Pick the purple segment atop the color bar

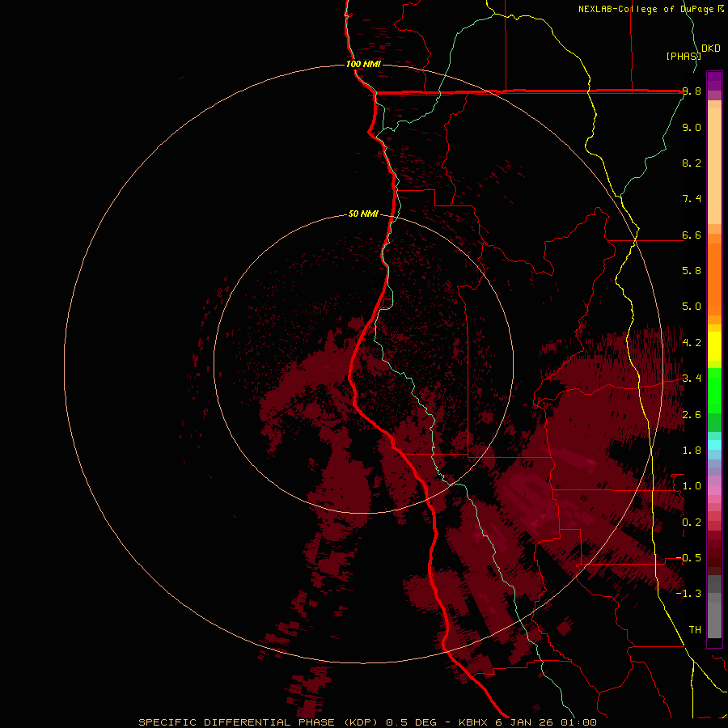714,81
